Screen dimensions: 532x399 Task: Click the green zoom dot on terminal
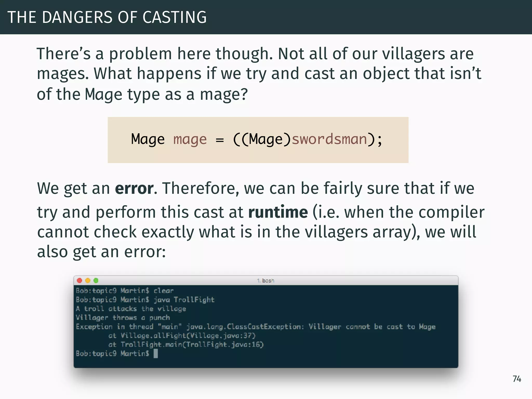[x=96, y=280]
